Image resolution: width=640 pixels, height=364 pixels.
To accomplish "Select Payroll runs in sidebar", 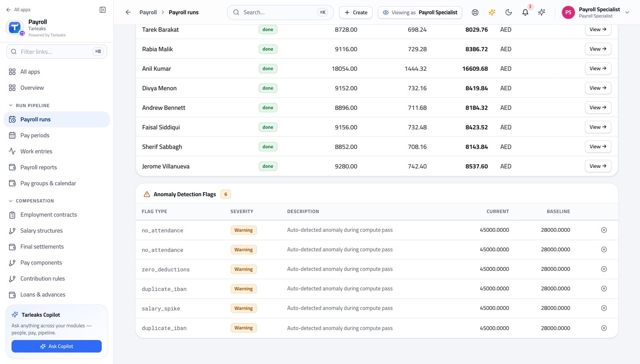I will 56,119.
